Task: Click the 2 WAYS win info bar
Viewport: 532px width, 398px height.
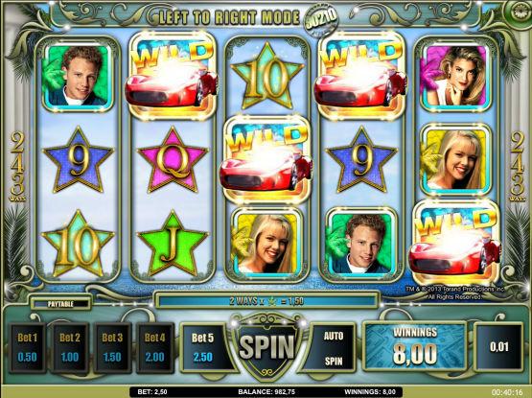Action: point(266,300)
